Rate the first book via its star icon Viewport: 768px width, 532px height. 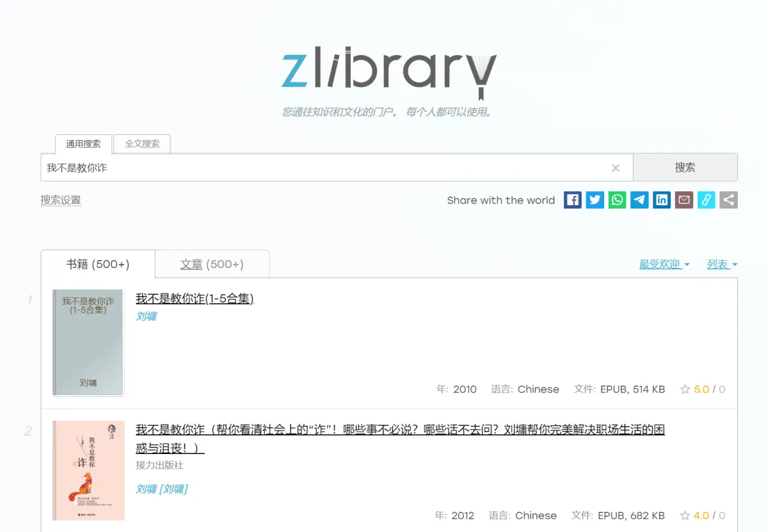click(x=685, y=389)
